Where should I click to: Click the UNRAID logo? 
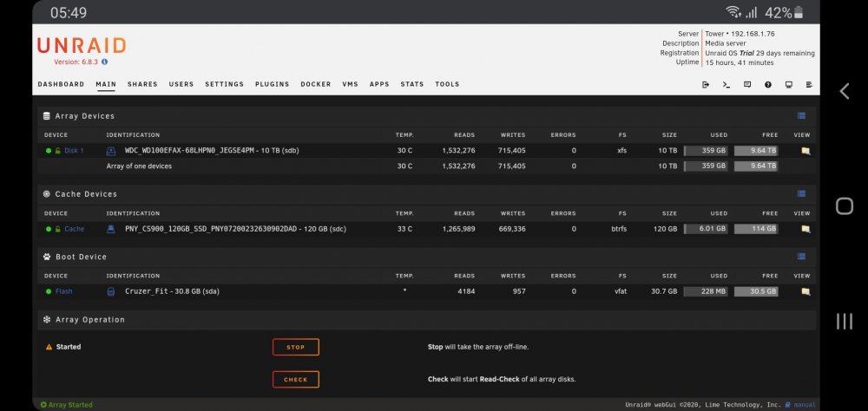pos(82,45)
